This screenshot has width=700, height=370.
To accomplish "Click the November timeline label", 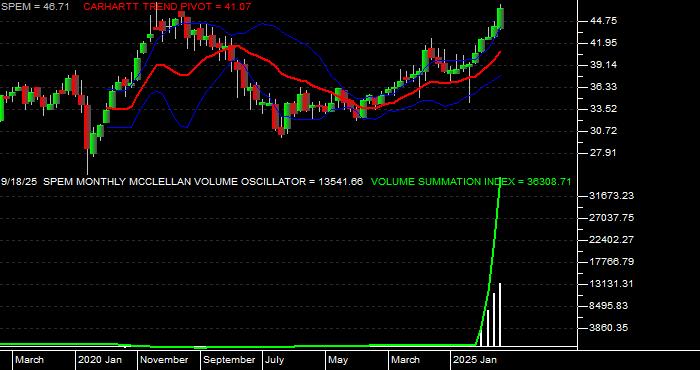I will [x=164, y=360].
